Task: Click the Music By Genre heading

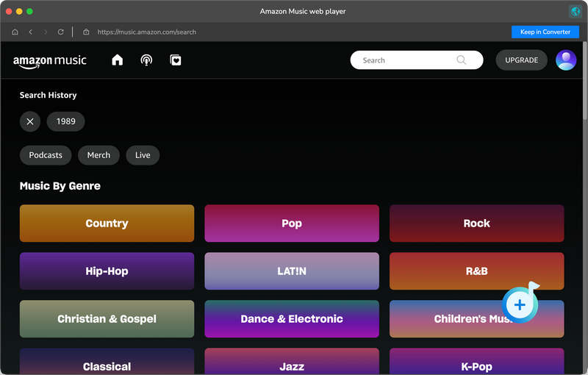Action: [60, 186]
